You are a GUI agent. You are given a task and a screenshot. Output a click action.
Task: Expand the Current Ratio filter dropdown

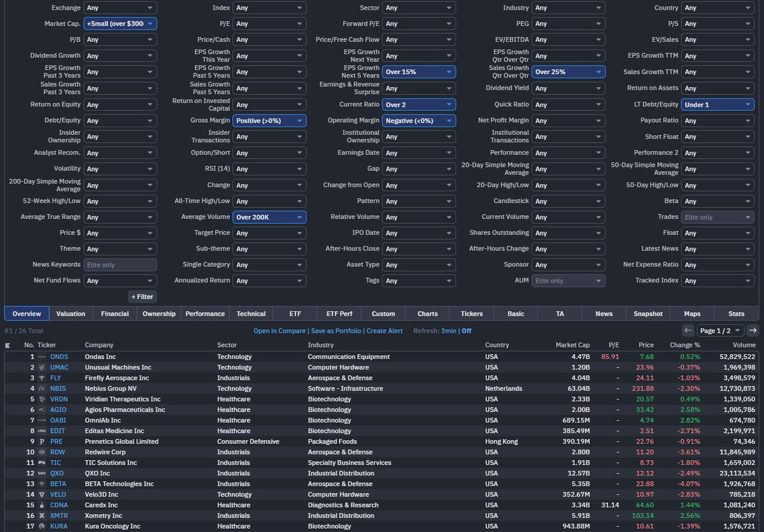click(419, 104)
